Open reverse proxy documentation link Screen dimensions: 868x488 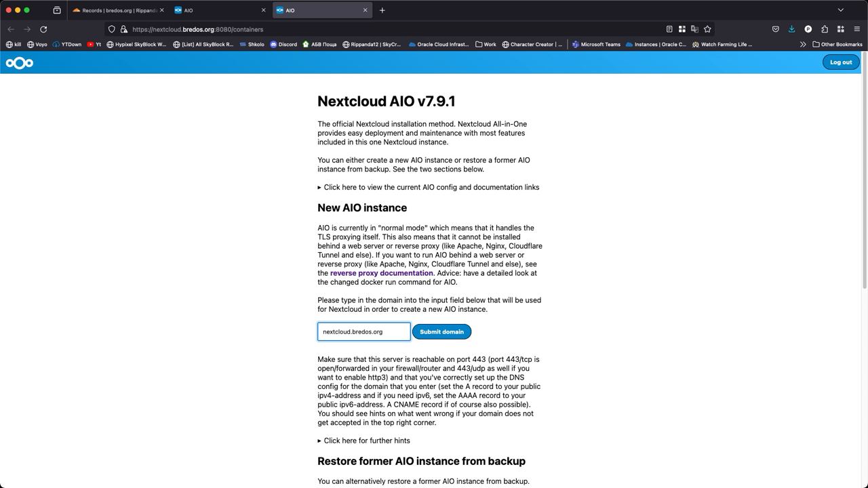pos(381,273)
